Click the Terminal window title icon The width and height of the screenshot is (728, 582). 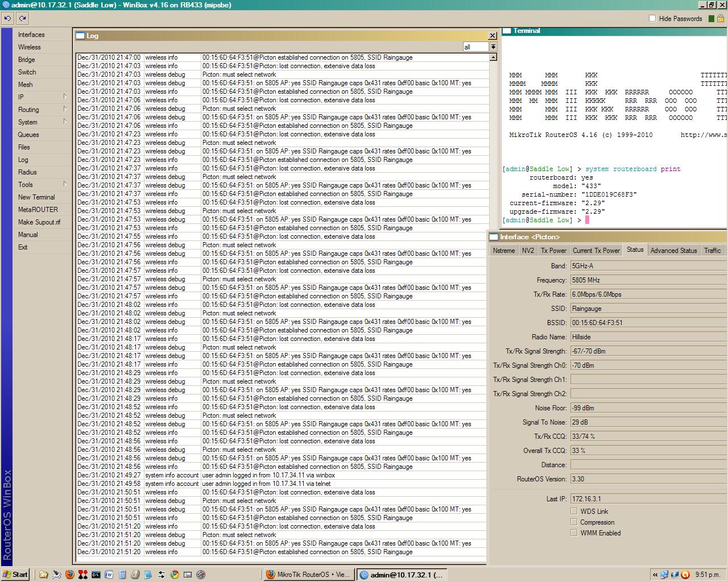click(506, 31)
